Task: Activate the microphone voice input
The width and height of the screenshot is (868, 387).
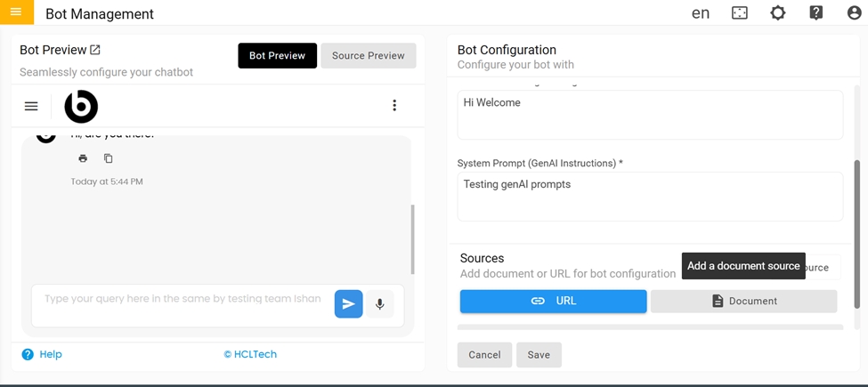Action: 379,304
